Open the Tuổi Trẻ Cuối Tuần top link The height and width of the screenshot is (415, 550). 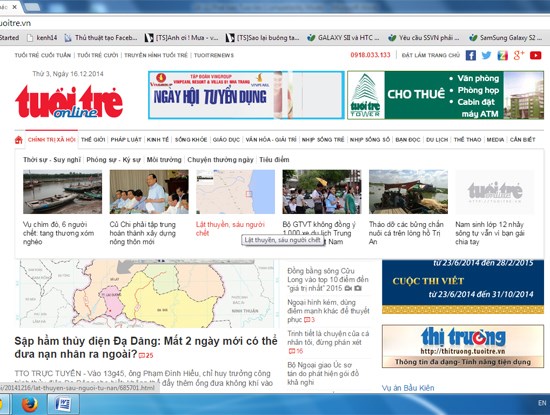(x=43, y=55)
